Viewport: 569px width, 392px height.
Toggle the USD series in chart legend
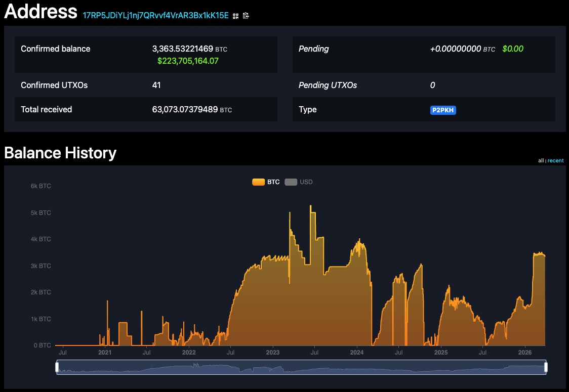[x=299, y=182]
